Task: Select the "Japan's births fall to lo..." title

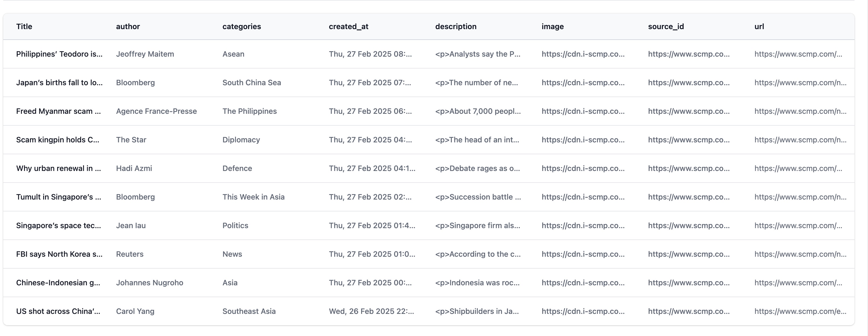Action: click(x=59, y=83)
